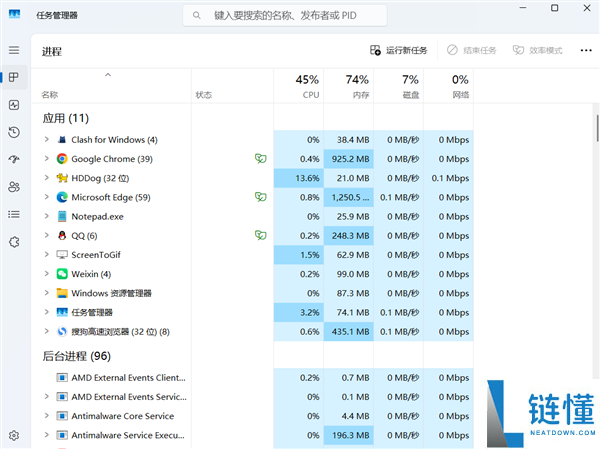Screen dimensions: 600x449
Task: Open the Startup apps sidebar icon
Action: [x=14, y=159]
